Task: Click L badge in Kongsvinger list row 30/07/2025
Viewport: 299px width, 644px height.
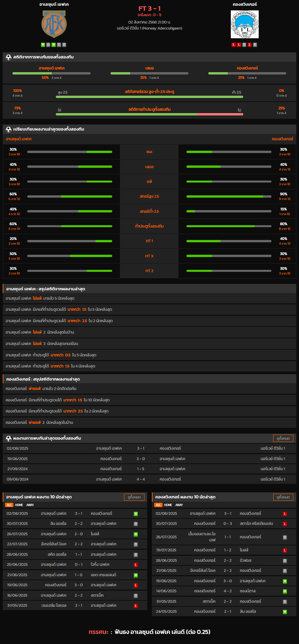Action: (285, 524)
